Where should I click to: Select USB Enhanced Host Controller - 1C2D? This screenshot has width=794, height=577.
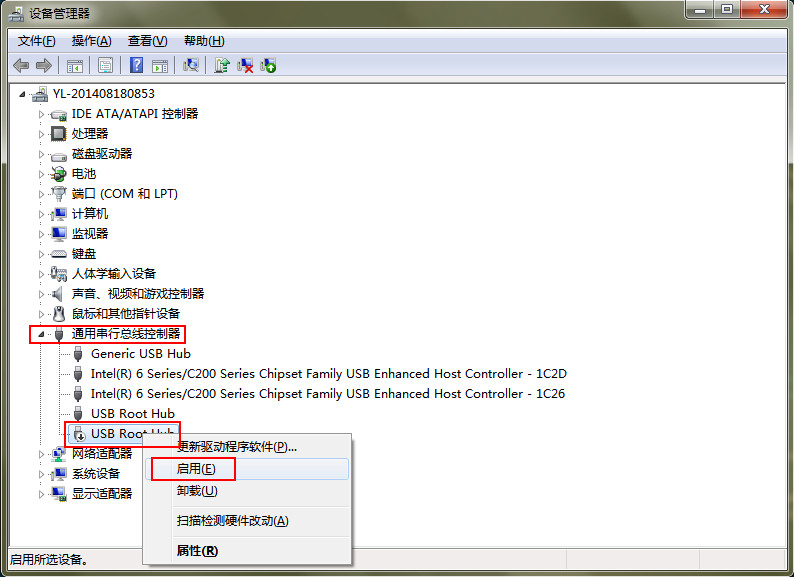[329, 374]
